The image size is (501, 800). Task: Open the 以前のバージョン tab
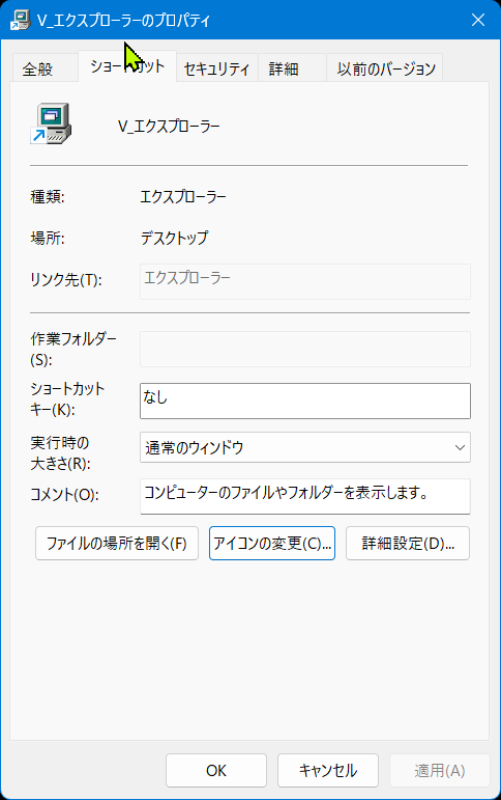pyautogui.click(x=385, y=68)
